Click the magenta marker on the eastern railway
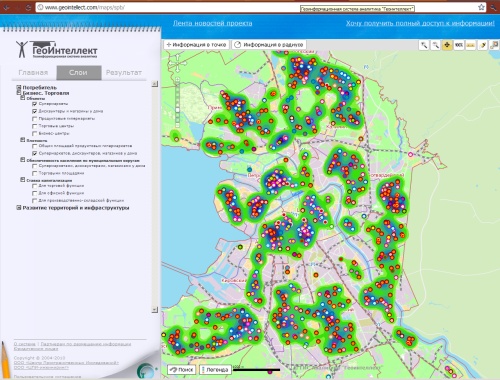 click(x=410, y=154)
